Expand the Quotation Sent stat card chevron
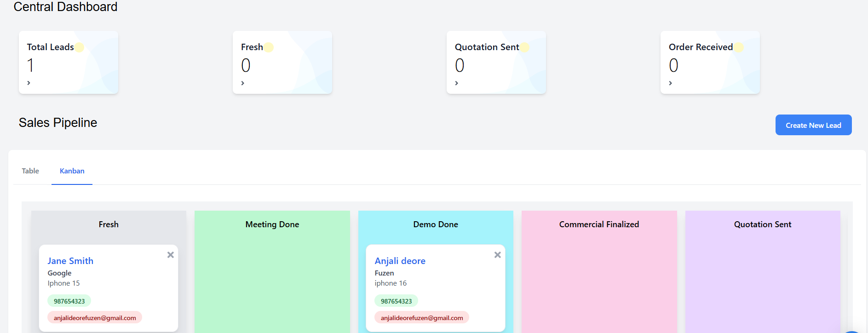Viewport: 868px width, 333px height. click(457, 83)
